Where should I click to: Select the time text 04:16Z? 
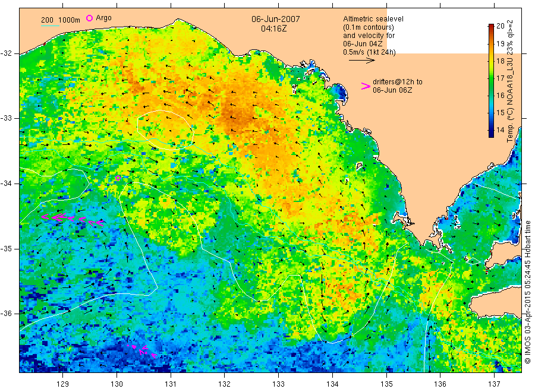pyautogui.click(x=274, y=29)
